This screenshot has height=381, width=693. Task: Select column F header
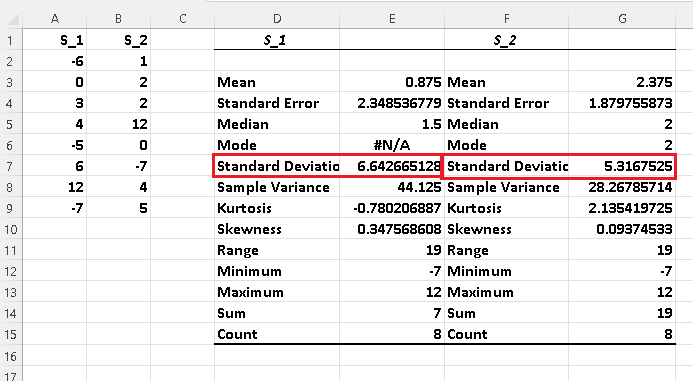(506, 19)
